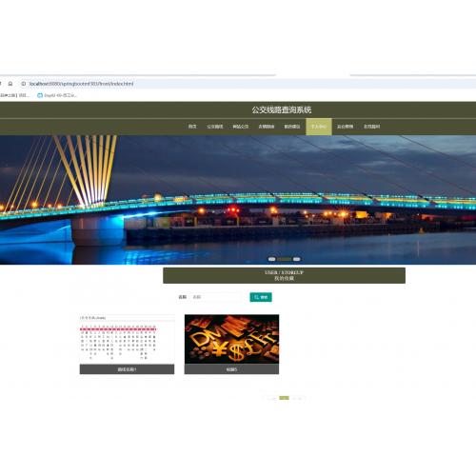Click the magnifier search button

tap(261, 297)
